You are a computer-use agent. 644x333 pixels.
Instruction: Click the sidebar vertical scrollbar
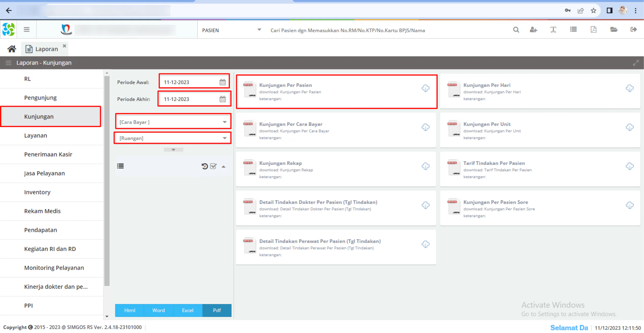coord(107,181)
